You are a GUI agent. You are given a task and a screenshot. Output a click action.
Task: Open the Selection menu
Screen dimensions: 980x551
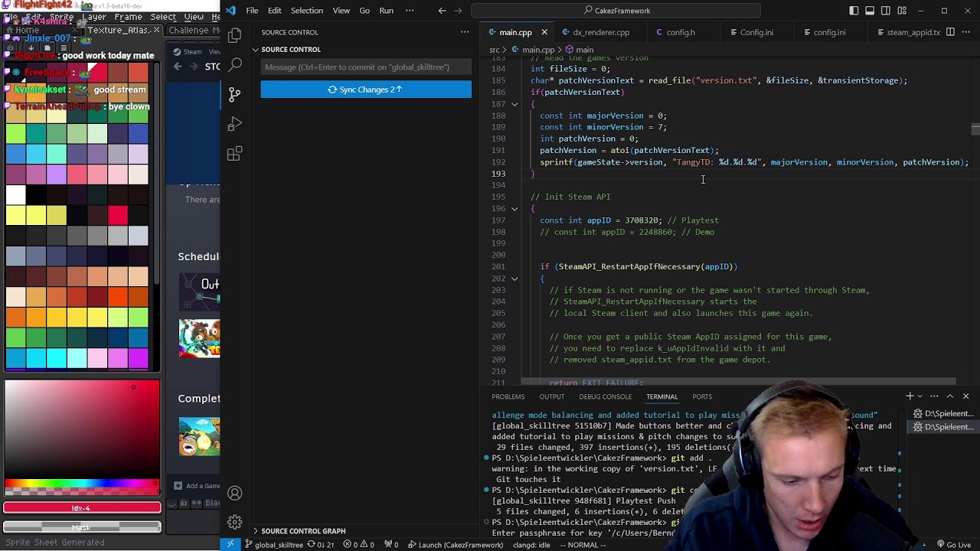point(306,11)
